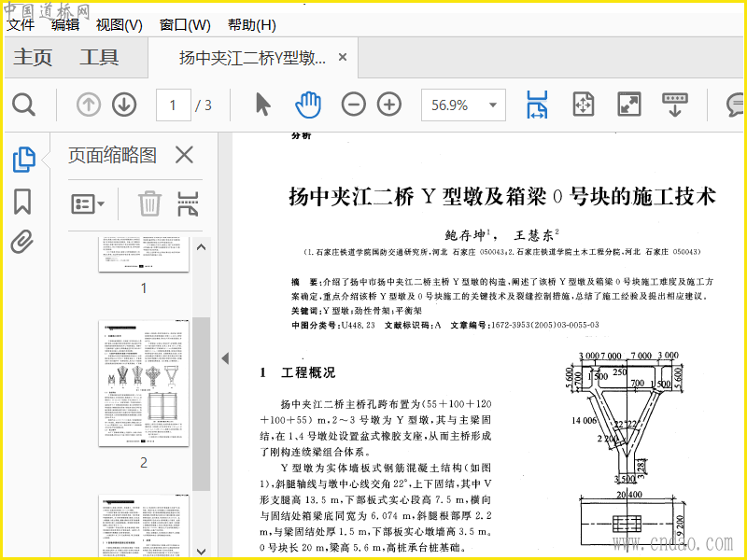Click the page number input field
The image size is (747, 560).
point(174,105)
